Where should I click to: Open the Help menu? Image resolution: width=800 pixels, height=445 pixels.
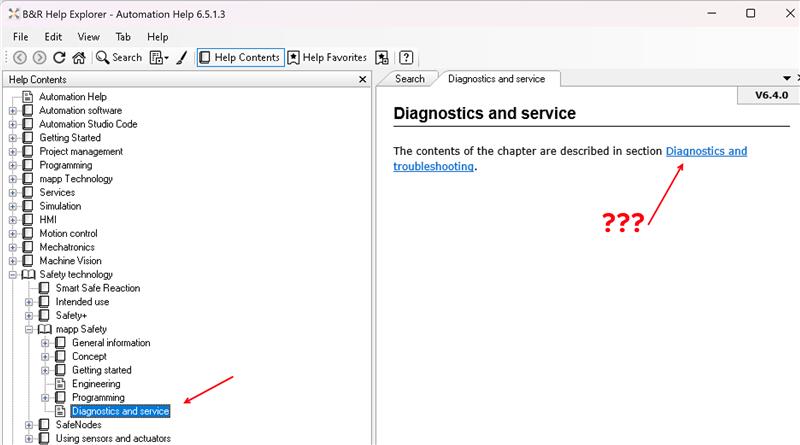158,37
